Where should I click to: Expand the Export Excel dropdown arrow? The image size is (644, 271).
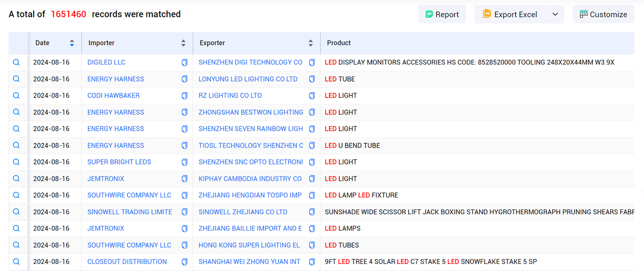click(x=555, y=14)
